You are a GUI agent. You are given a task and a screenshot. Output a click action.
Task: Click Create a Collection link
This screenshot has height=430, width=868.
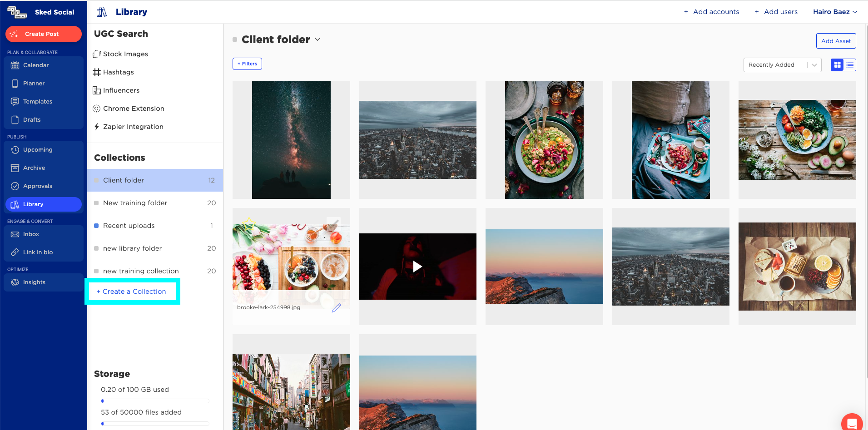(x=131, y=292)
